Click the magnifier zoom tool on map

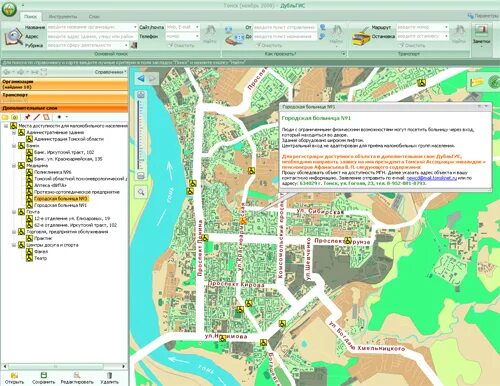pyautogui.click(x=141, y=192)
